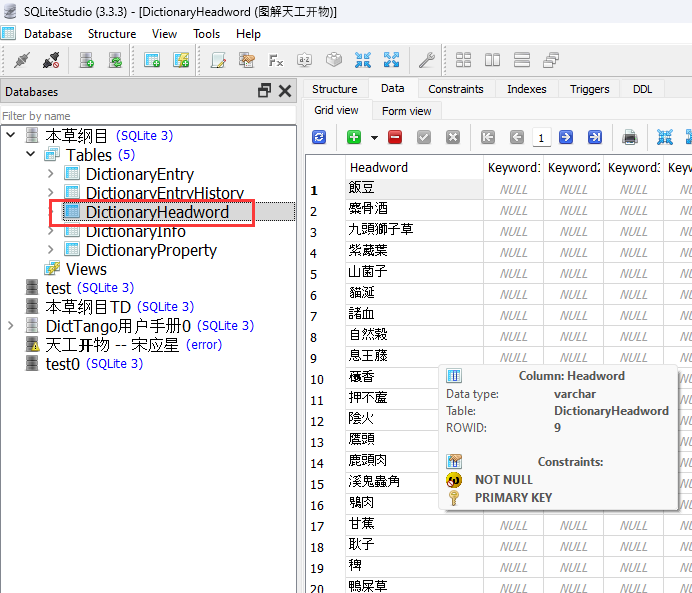Screen dimensions: 692x593
Task: Open the View menu
Action: pyautogui.click(x=164, y=34)
